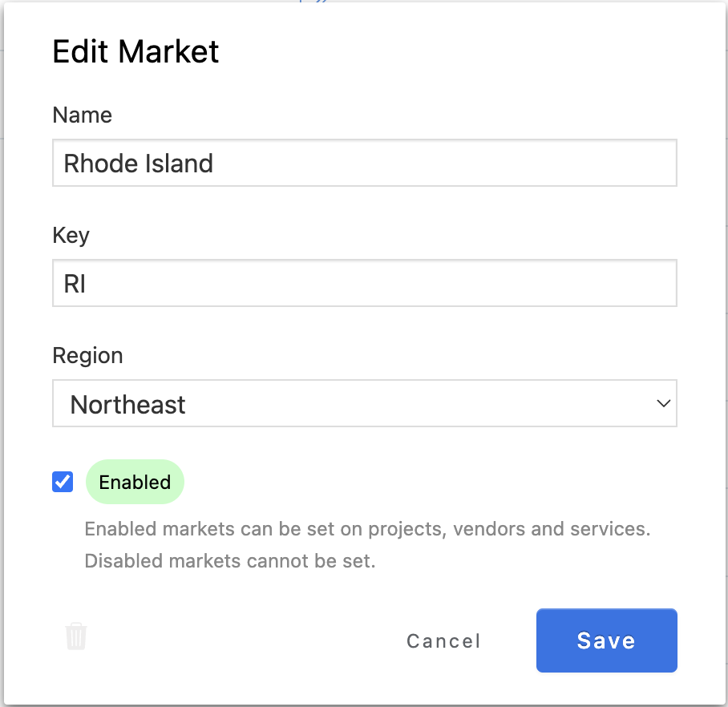
Task: Click the 'Enabled markets can be set' help text
Action: pos(367,529)
